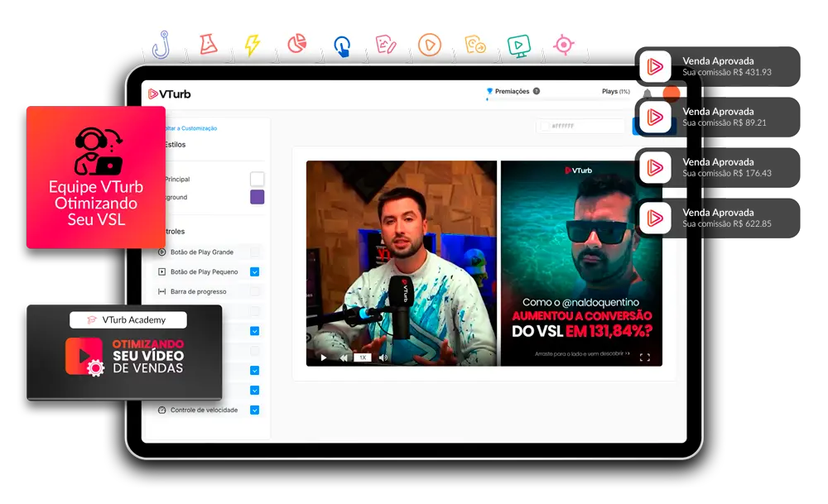The image size is (828, 504).
Task: Rewind the video with back arrows
Action: (x=344, y=358)
